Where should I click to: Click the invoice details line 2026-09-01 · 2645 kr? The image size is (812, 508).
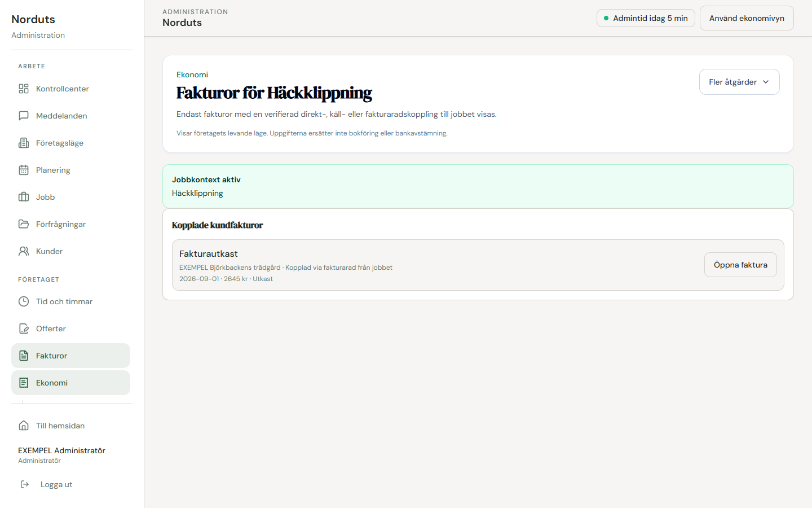point(226,279)
